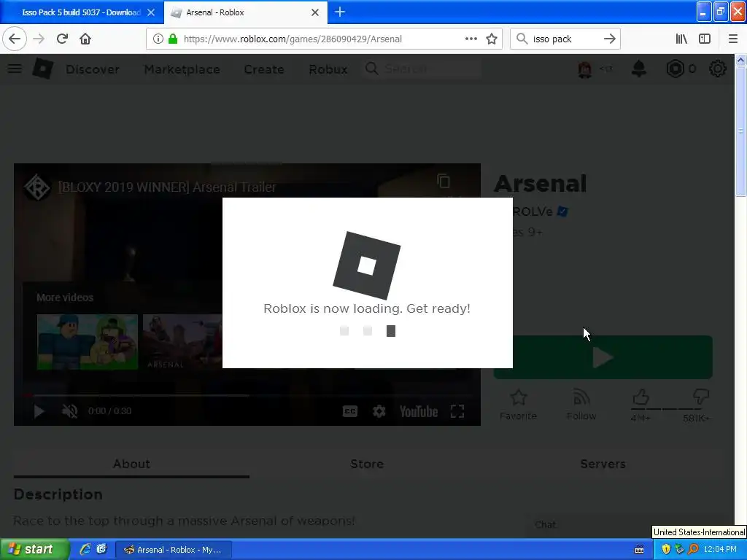Screen dimensions: 747x560
Task: Select the About tab
Action: [x=131, y=464]
